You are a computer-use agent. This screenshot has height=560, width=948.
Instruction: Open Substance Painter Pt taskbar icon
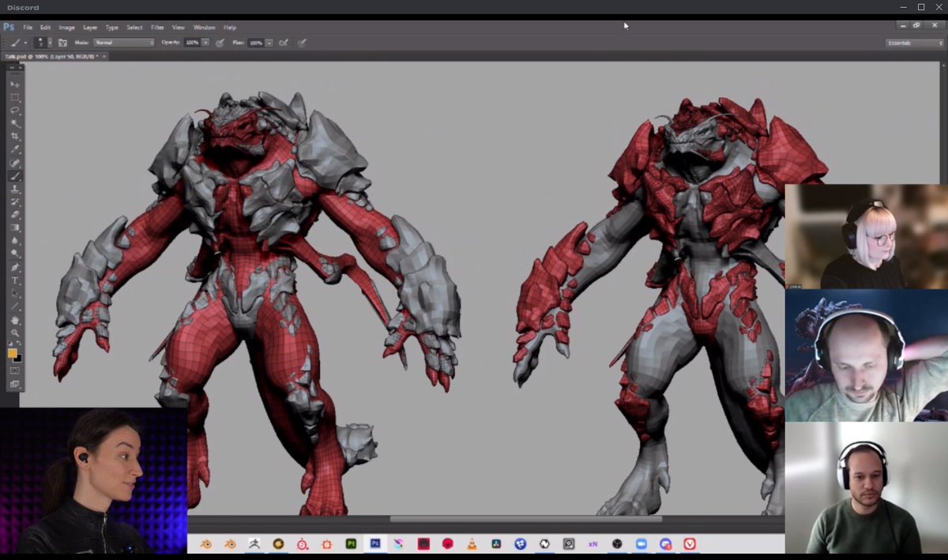pos(351,544)
